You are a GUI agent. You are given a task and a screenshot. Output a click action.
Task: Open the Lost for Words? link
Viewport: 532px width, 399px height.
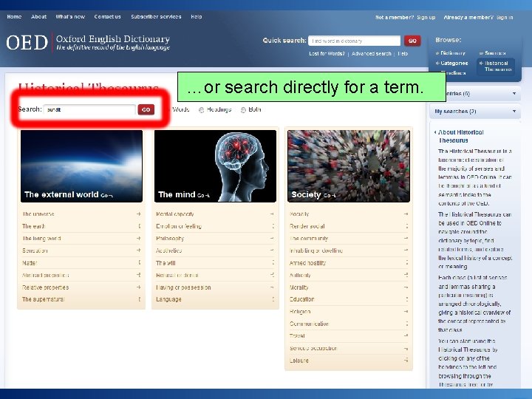pos(327,54)
